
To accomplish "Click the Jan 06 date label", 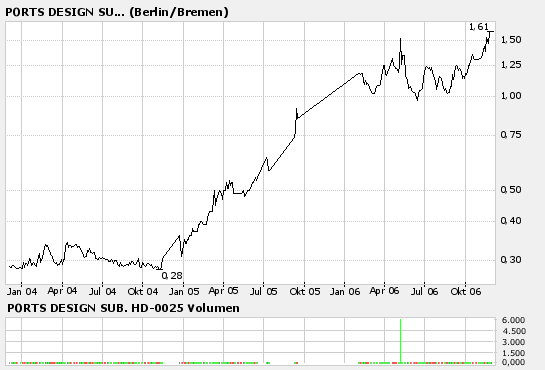I will click(x=345, y=291).
